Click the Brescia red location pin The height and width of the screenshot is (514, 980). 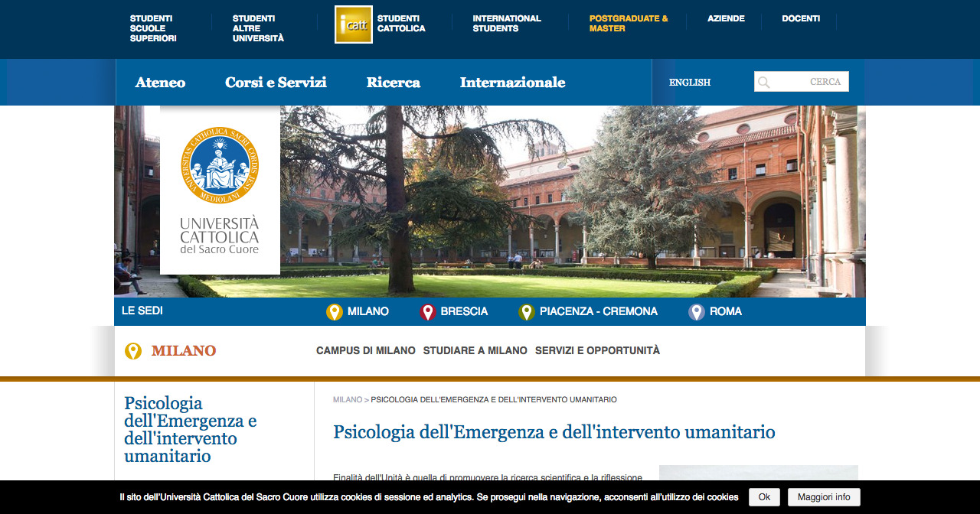(x=427, y=312)
